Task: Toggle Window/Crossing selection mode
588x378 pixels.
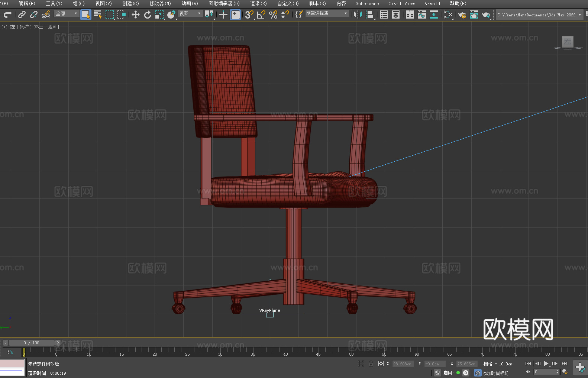Action: pyautogui.click(x=122, y=14)
